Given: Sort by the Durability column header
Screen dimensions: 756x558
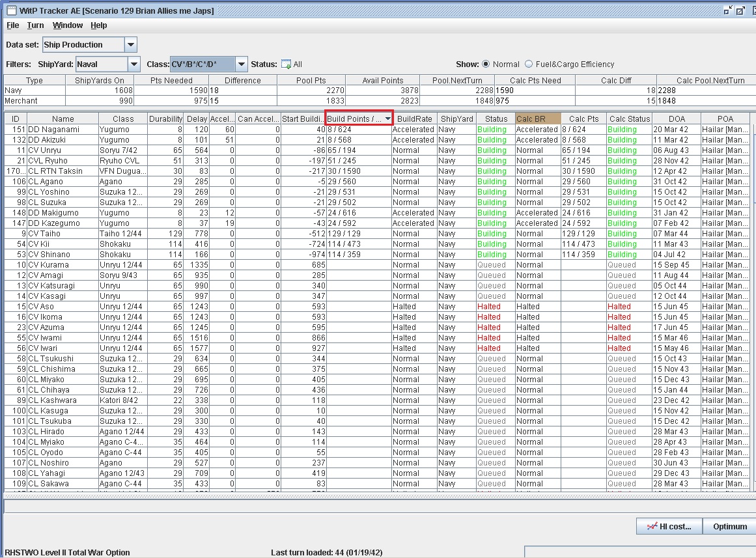Looking at the screenshot, I should click(x=165, y=119).
